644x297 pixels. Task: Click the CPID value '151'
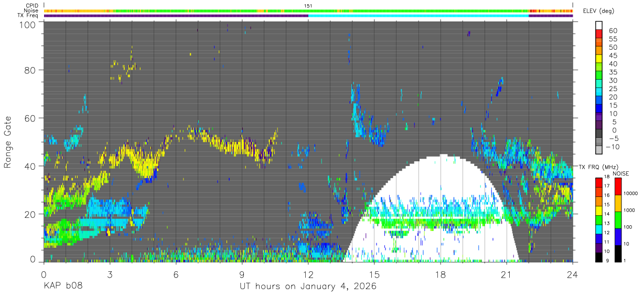(x=308, y=6)
